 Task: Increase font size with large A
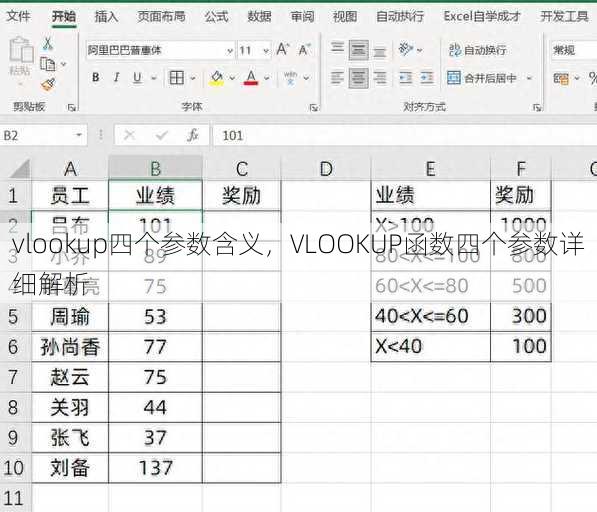tap(283, 49)
